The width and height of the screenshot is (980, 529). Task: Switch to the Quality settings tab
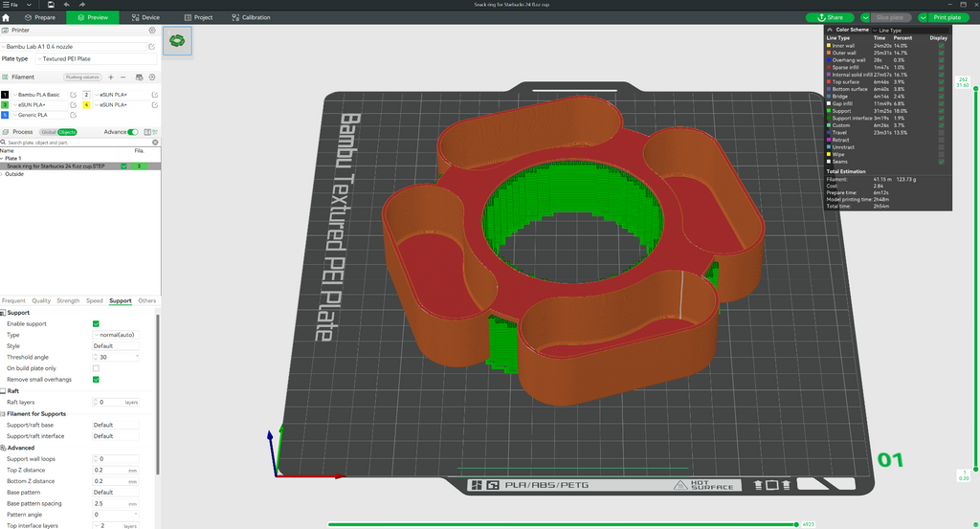click(x=41, y=301)
